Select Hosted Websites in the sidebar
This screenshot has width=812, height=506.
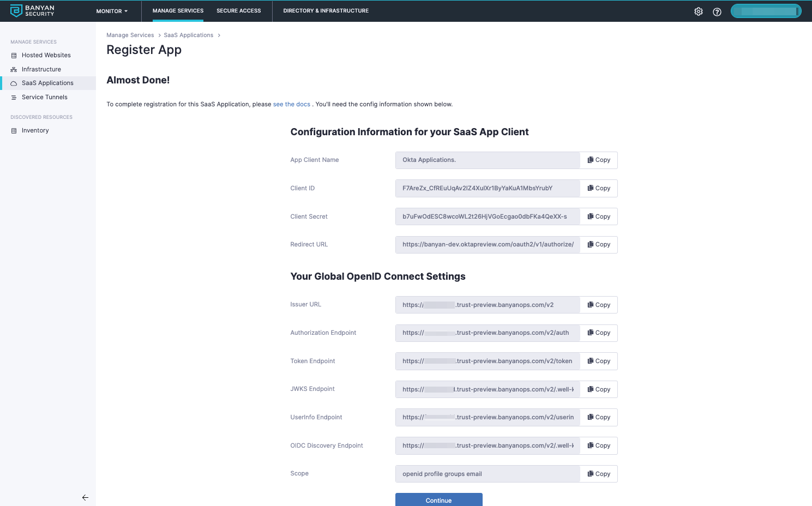click(46, 55)
